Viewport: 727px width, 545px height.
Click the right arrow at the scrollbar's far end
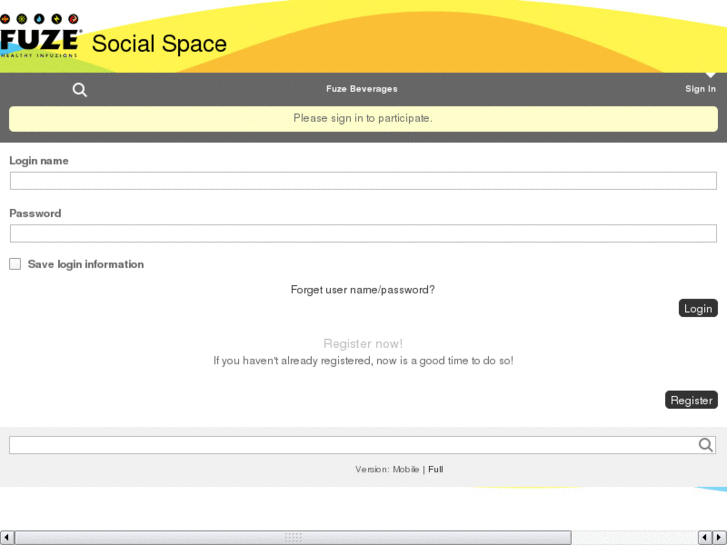pos(719,538)
